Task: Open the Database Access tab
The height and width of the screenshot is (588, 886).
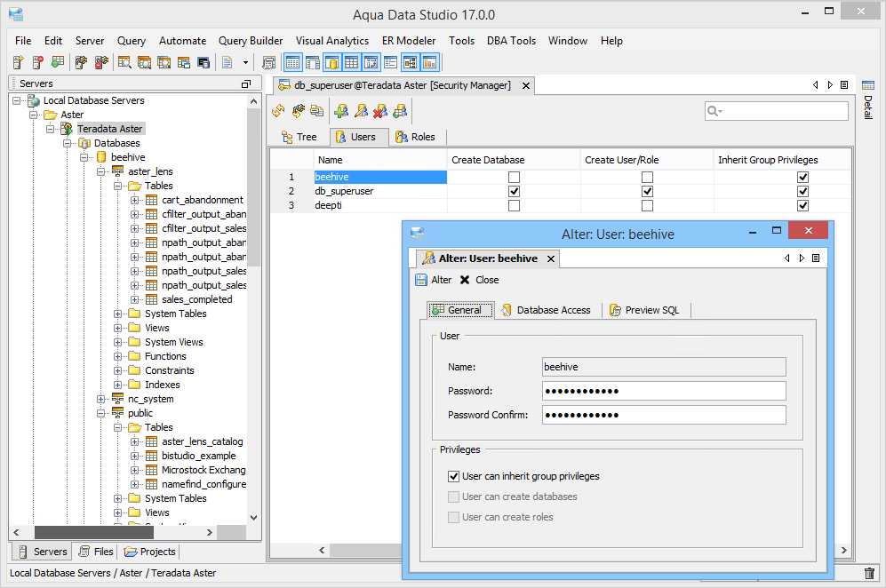Action: 546,310
